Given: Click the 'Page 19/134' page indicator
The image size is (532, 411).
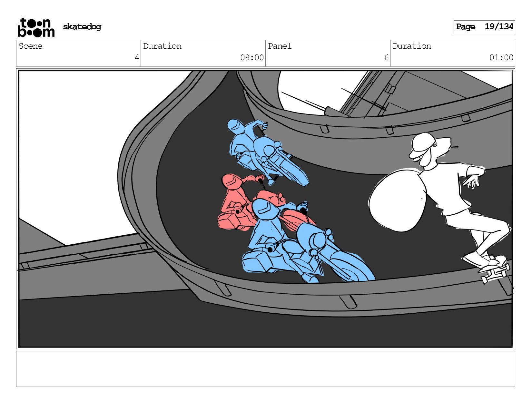Looking at the screenshot, I should coord(484,27).
